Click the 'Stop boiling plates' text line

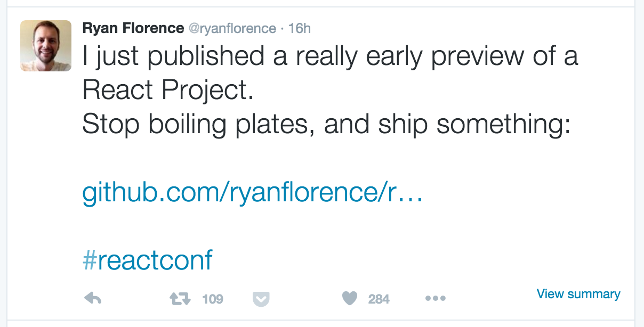point(327,125)
